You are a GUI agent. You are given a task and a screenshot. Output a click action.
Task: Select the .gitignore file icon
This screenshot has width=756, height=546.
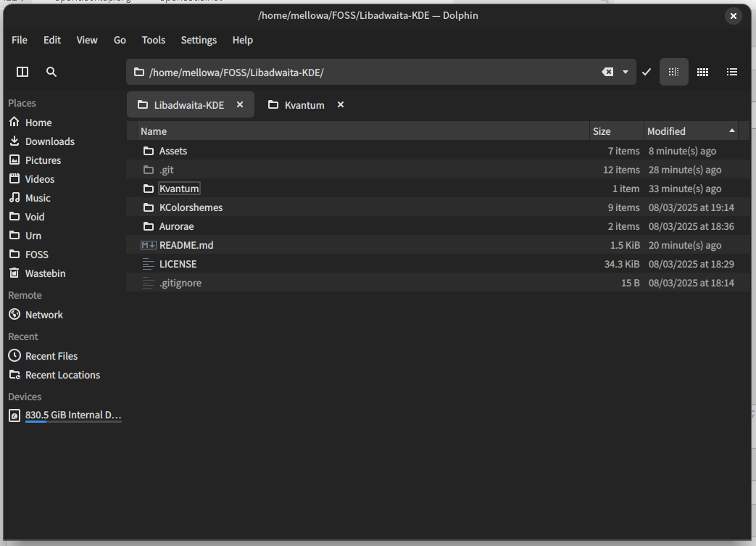point(149,283)
